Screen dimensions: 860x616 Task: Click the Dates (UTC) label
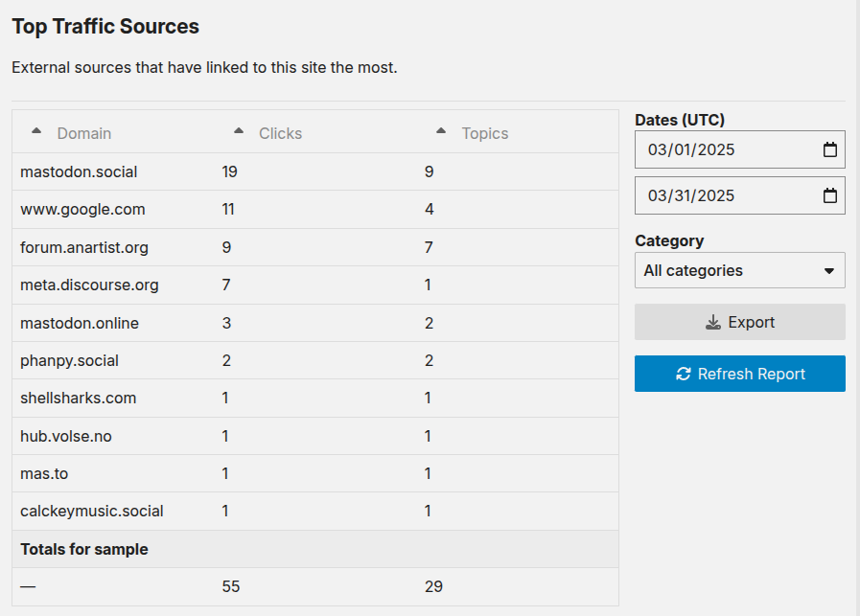coord(680,120)
